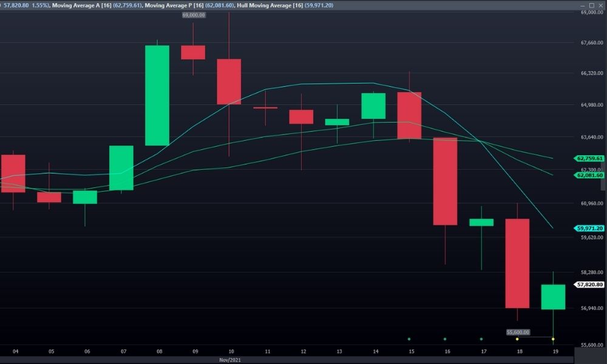This screenshot has width=607, height=364.
Task: Select the doji candle for day 11
Action: (x=265, y=108)
